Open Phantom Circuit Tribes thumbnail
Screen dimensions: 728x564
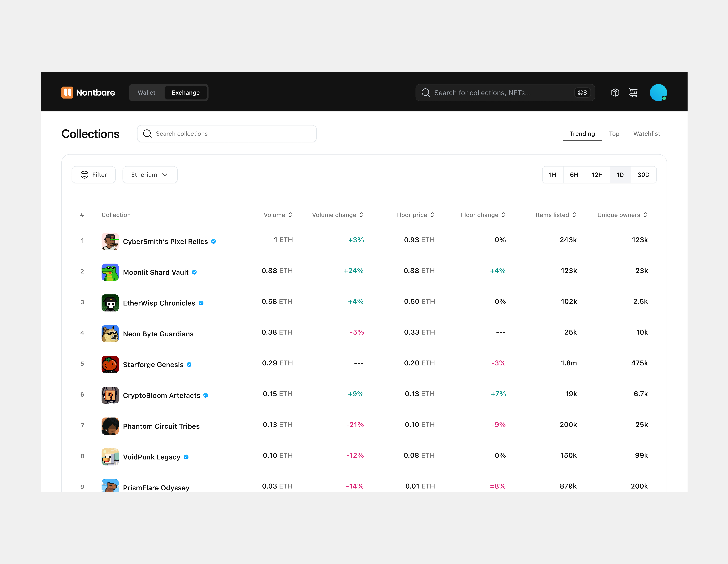click(110, 426)
